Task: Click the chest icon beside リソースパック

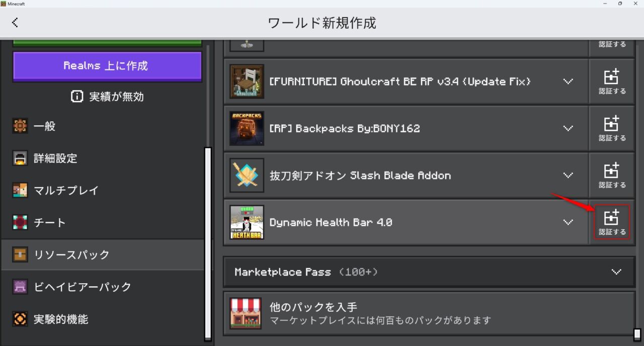Action: [20, 254]
